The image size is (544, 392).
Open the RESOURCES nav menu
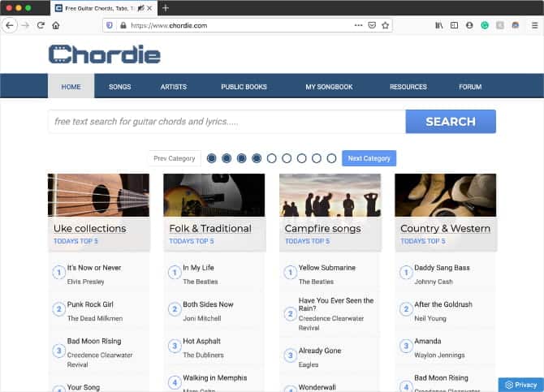pos(408,87)
